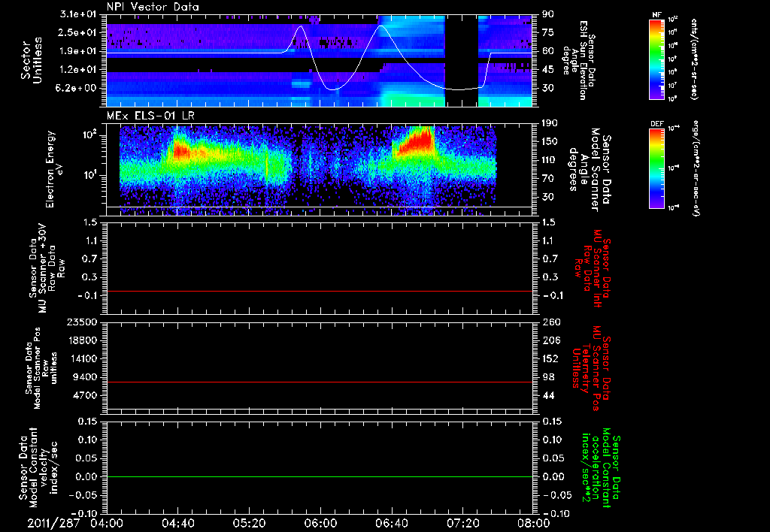This screenshot has width=770, height=532.
Task: Click the 08:00 time axis label
Action: 534,523
